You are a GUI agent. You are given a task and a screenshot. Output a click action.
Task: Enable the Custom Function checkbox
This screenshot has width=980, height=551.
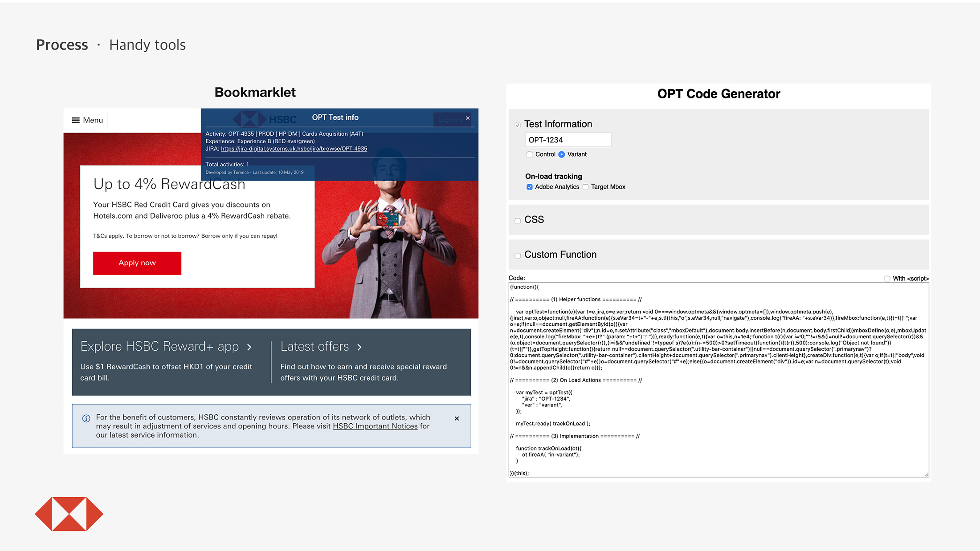518,255
